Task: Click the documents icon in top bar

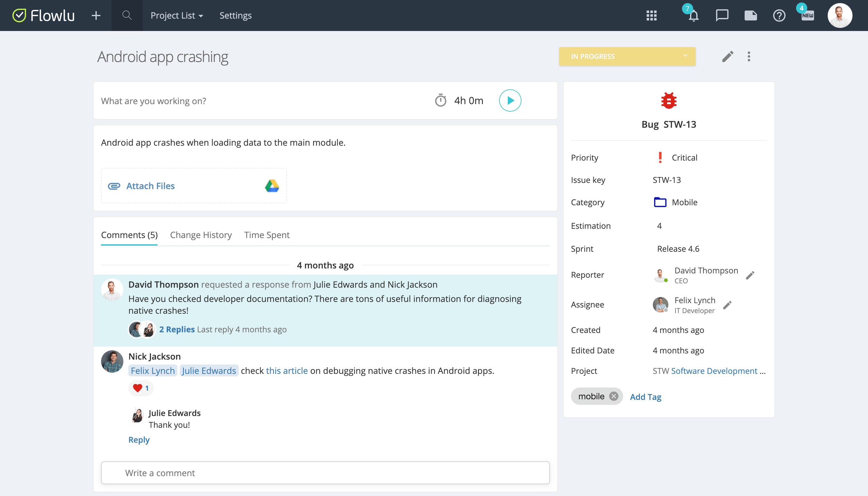Action: coord(751,16)
